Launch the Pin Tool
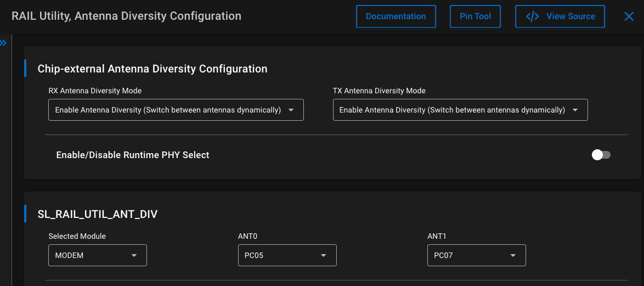 475,16
